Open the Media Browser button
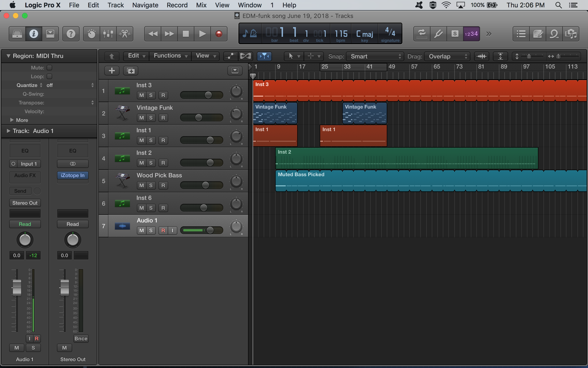This screenshot has width=588, height=368. pyautogui.click(x=571, y=34)
